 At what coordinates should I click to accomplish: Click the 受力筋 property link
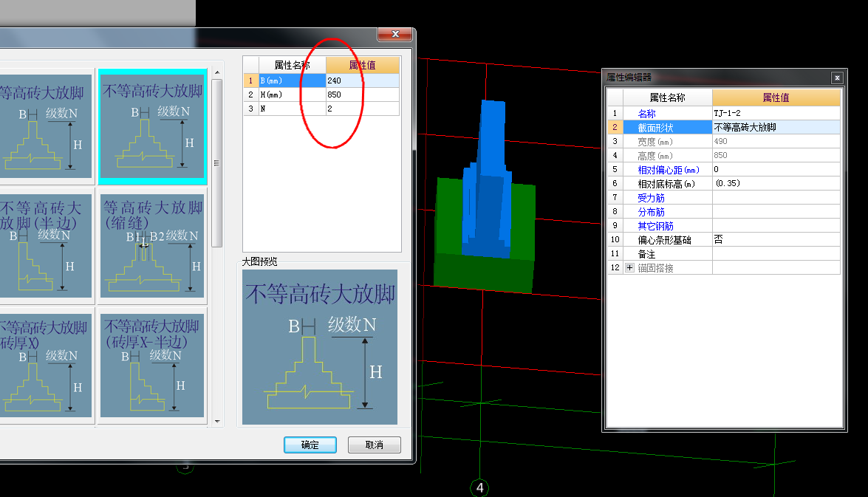651,198
